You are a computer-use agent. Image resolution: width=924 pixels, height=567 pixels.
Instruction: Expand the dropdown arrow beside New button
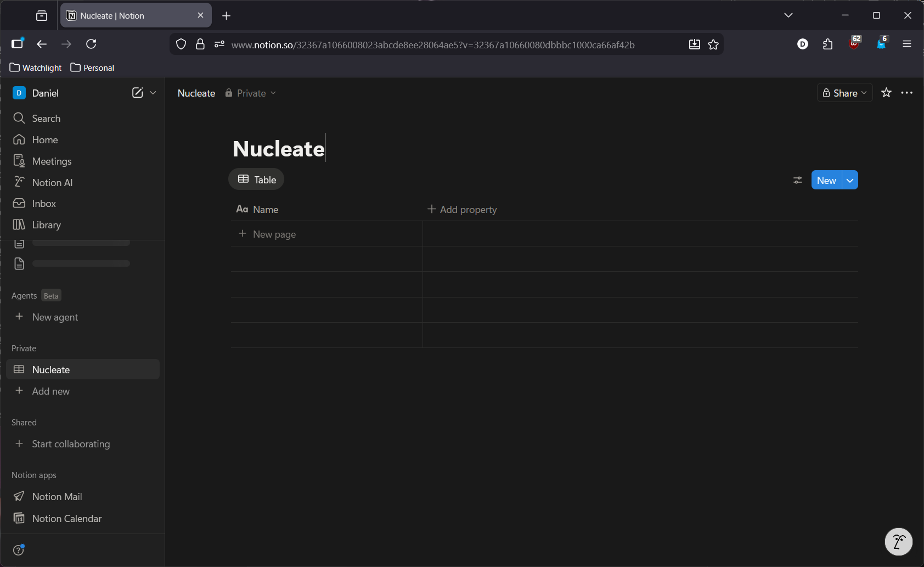(x=850, y=180)
